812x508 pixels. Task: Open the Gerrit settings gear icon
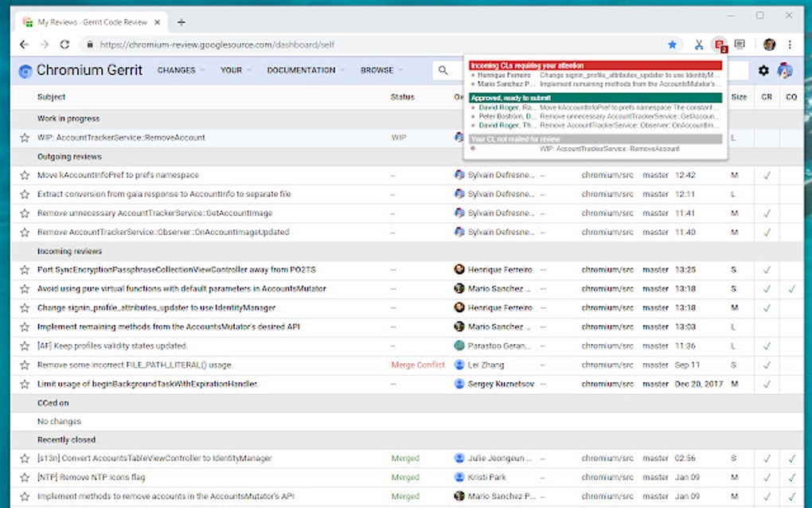coord(763,71)
